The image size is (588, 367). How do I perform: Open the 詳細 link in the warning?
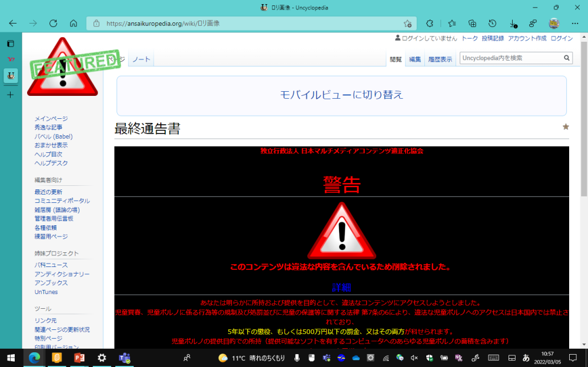pos(341,288)
